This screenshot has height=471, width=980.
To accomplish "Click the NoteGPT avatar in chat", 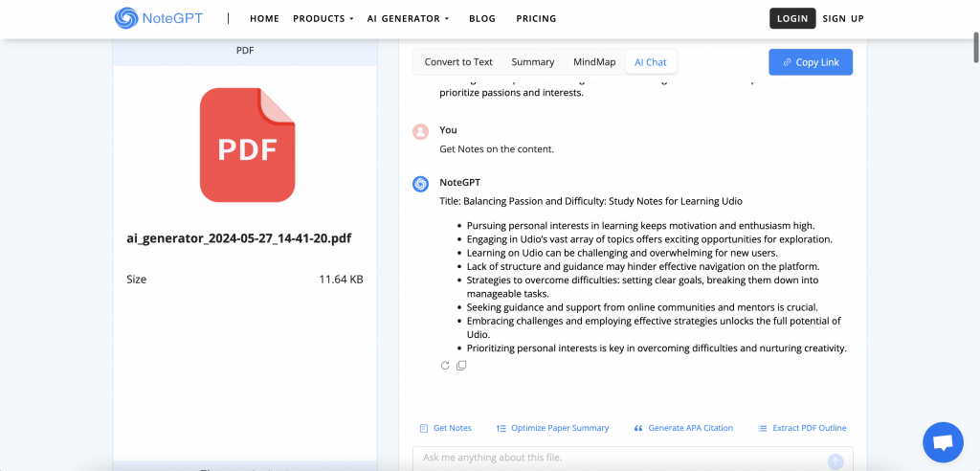I will coord(421,184).
